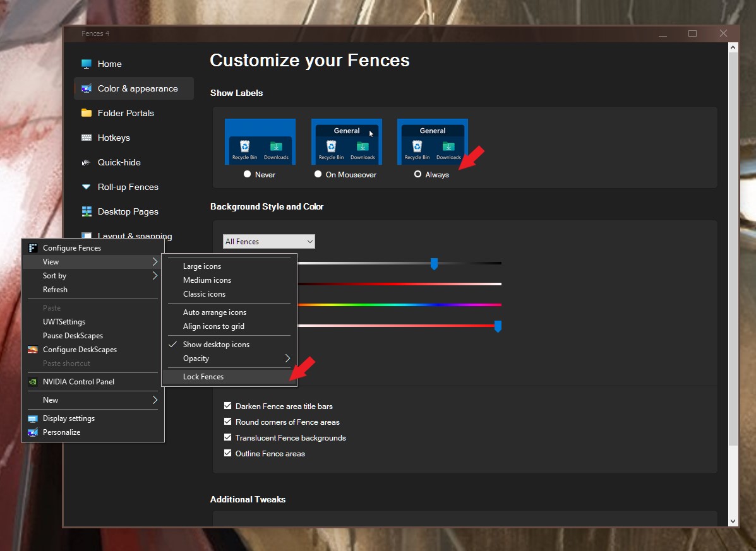The height and width of the screenshot is (551, 756).
Task: Click the Never labels preview thumbnail
Action: coord(260,141)
